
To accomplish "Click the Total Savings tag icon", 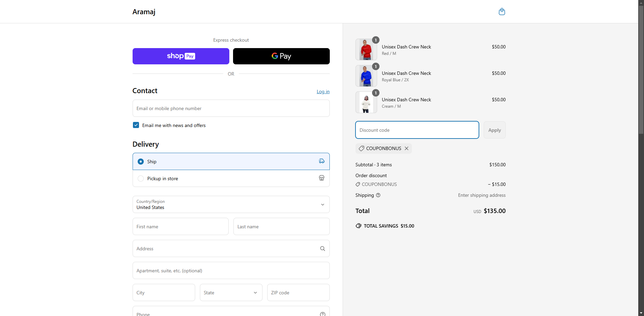I will click(x=359, y=226).
